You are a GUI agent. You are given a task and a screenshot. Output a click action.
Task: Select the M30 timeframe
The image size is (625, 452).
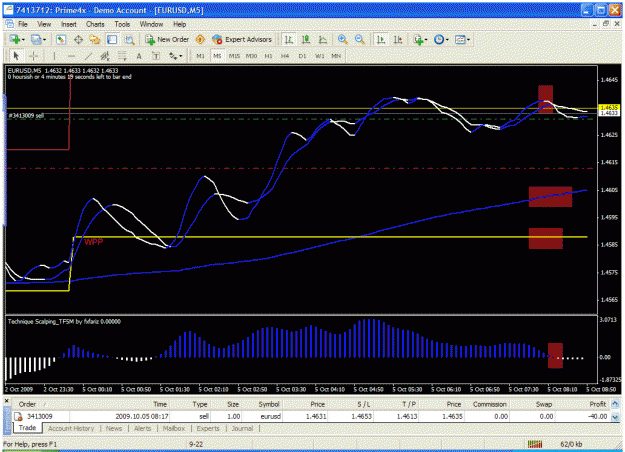click(251, 56)
